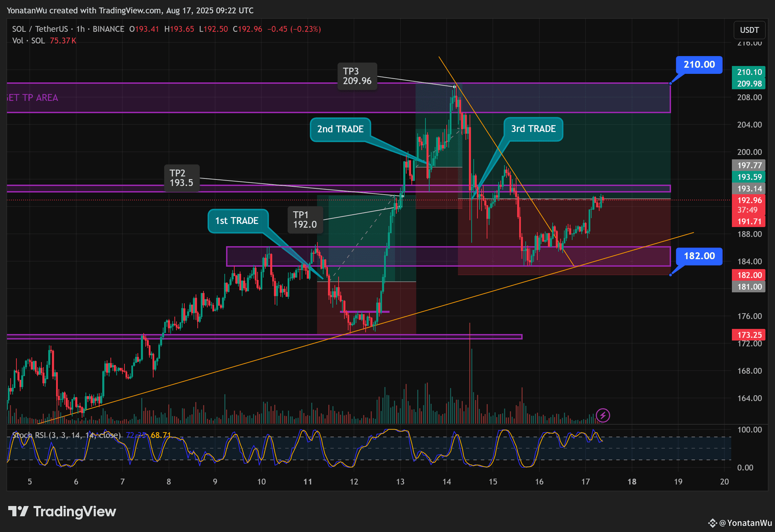Click date 7 on the time axis
This screenshot has width=775, height=532.
pyautogui.click(x=122, y=482)
